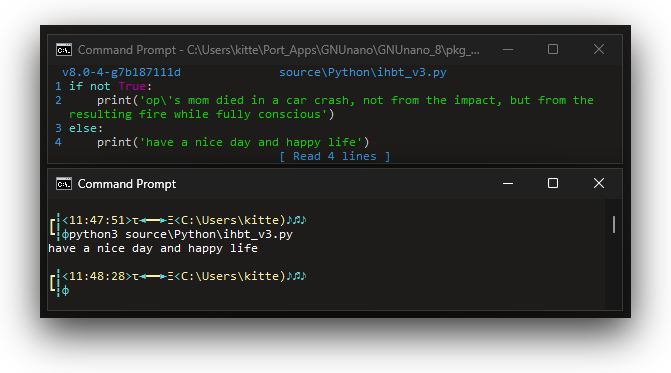The image size is (671, 373).
Task: Click the 11:47:51 prompt timestamp
Action: tap(97, 220)
